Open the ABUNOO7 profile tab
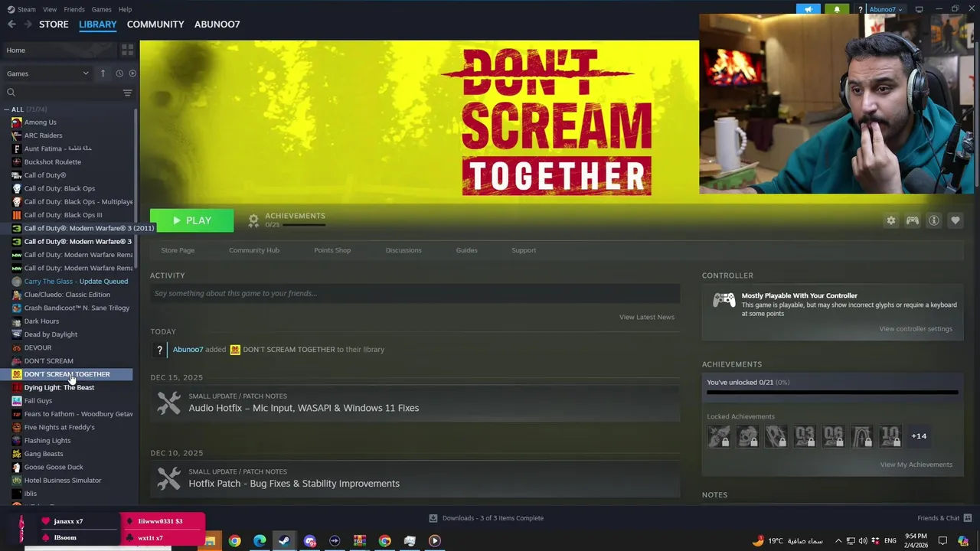The height and width of the screenshot is (551, 980). (x=217, y=24)
